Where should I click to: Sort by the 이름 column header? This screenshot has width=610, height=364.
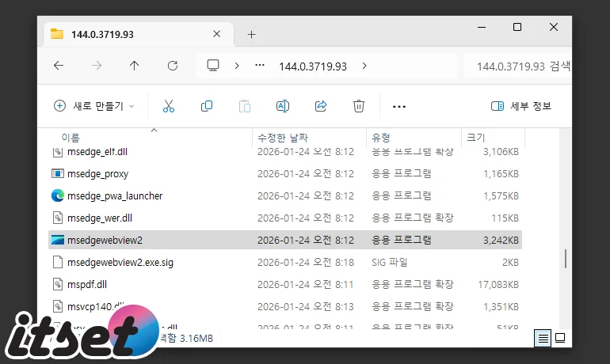tap(71, 138)
